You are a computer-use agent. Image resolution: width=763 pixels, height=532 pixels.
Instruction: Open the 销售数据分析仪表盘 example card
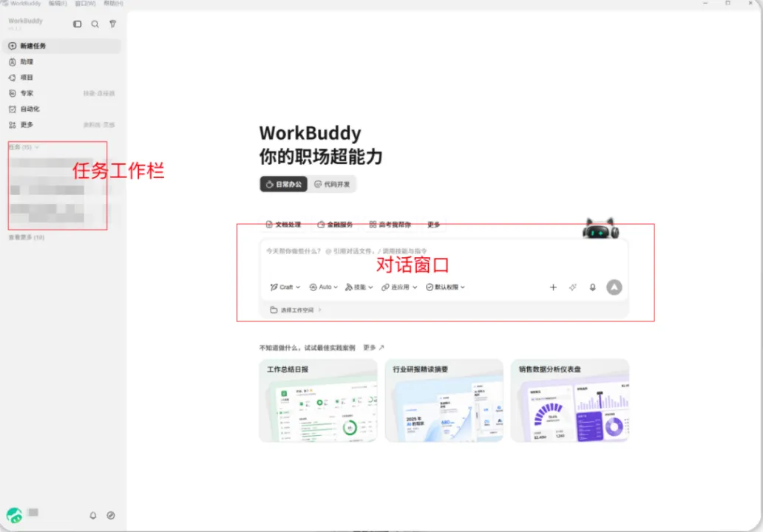570,400
